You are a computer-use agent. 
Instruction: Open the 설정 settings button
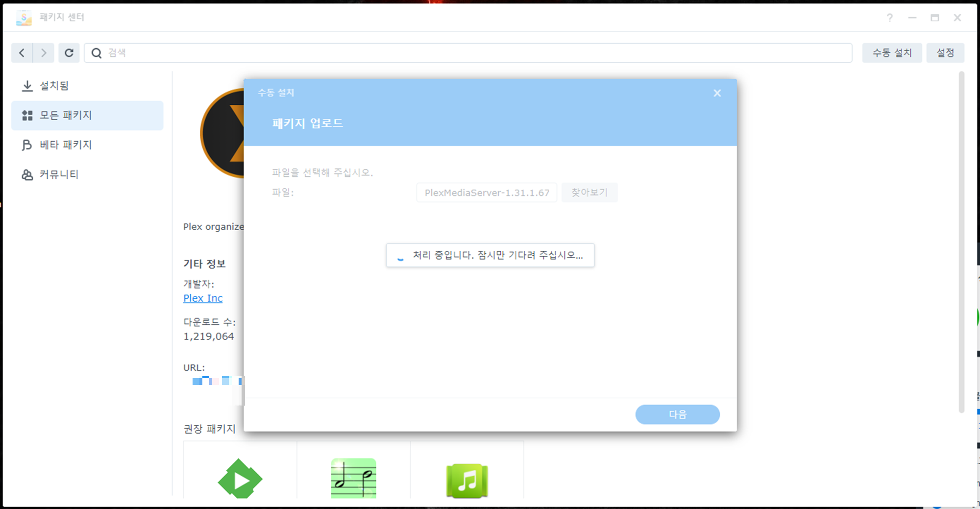point(945,53)
